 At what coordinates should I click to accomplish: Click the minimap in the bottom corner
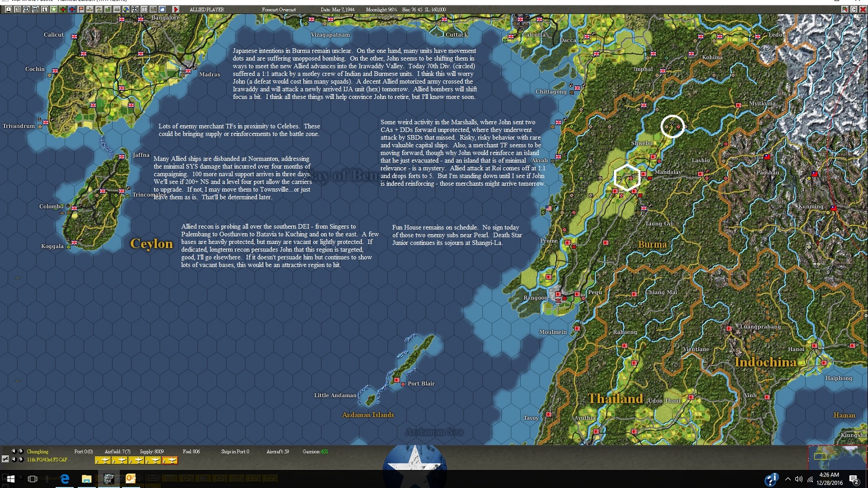837,457
